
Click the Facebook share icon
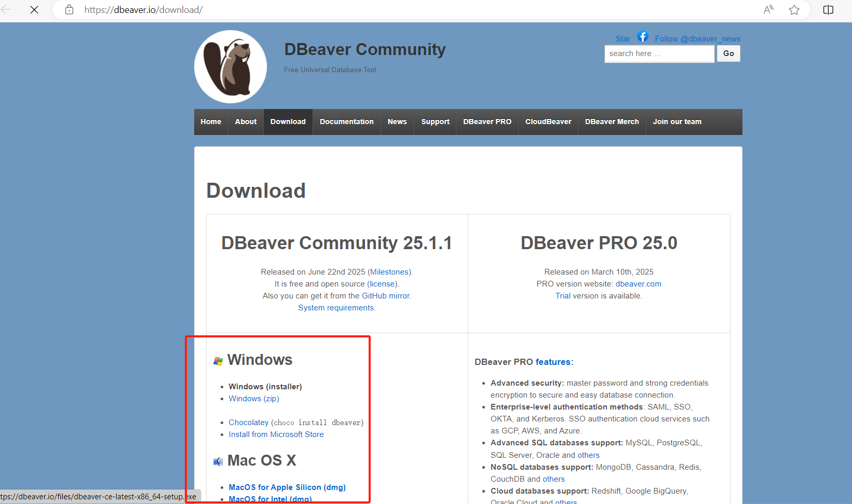[642, 36]
